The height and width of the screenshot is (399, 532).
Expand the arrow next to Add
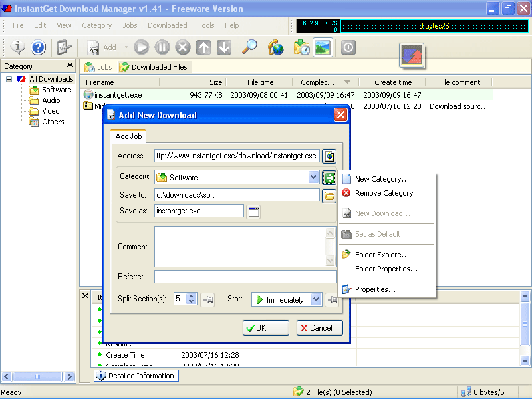pyautogui.click(x=126, y=47)
